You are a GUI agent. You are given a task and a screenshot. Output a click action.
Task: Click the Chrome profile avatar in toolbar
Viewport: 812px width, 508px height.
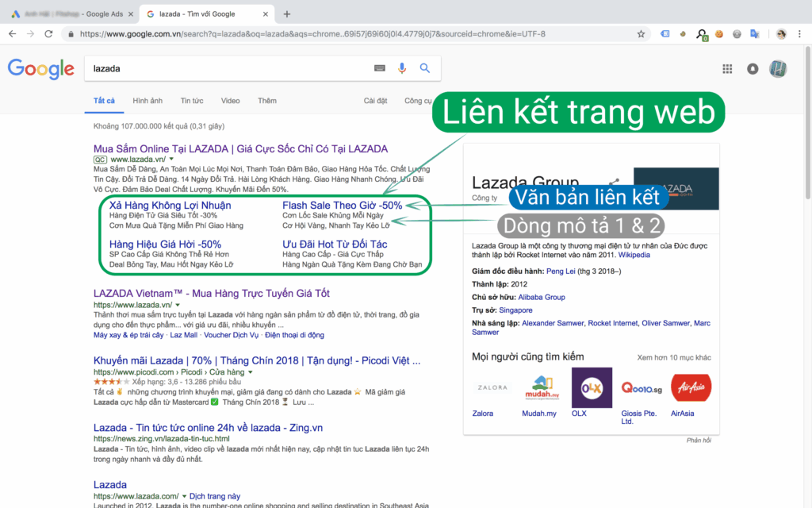coord(781,33)
